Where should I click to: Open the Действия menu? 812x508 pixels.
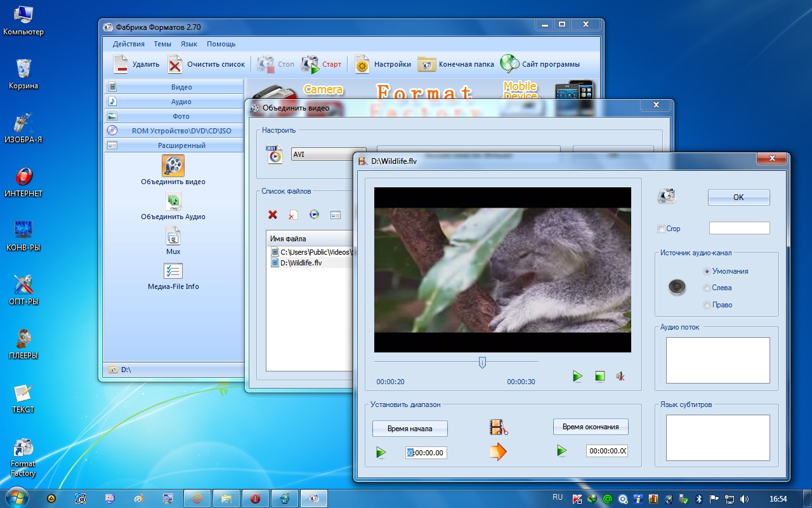click(x=128, y=44)
